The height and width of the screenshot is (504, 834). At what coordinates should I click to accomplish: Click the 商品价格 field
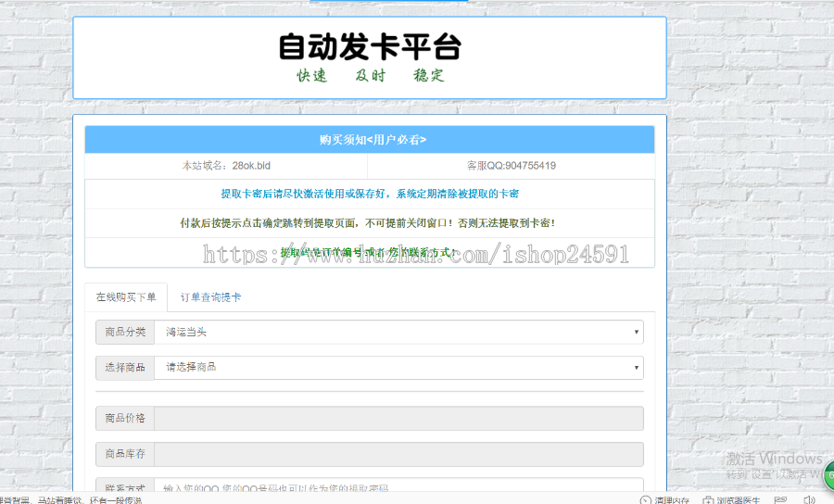click(x=398, y=419)
